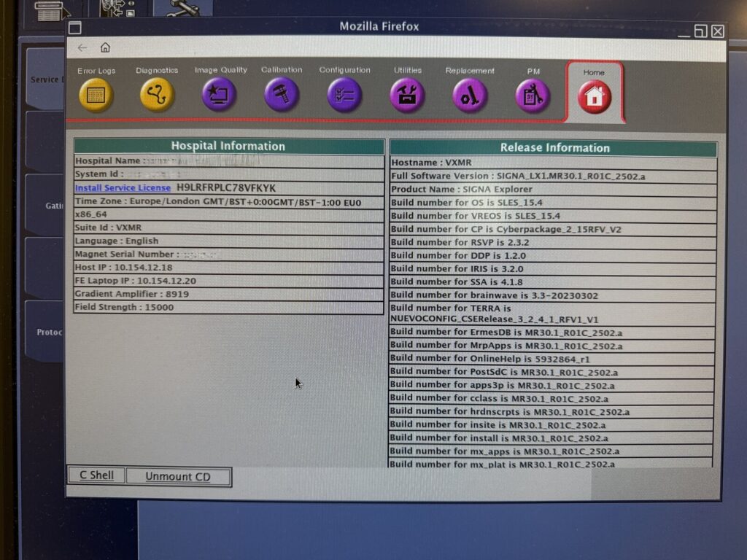Restore the Firefox window size
This screenshot has width=747, height=560.
click(700, 31)
